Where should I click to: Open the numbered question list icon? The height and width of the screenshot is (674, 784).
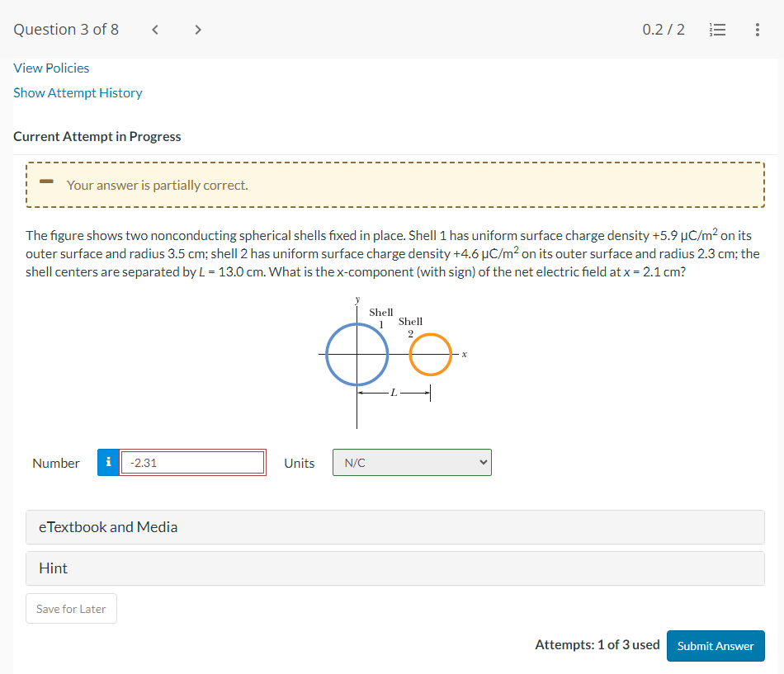click(x=717, y=29)
